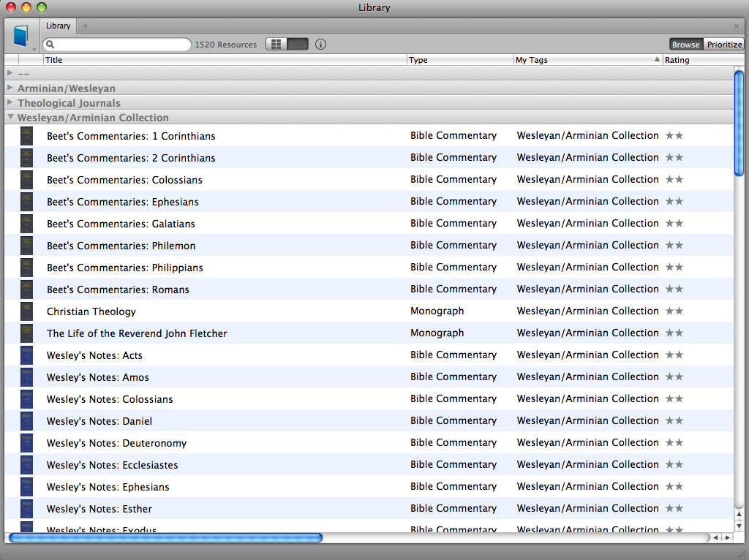
Task: Click cover icon of Life of Reverend John Fletcher
Action: [27, 333]
